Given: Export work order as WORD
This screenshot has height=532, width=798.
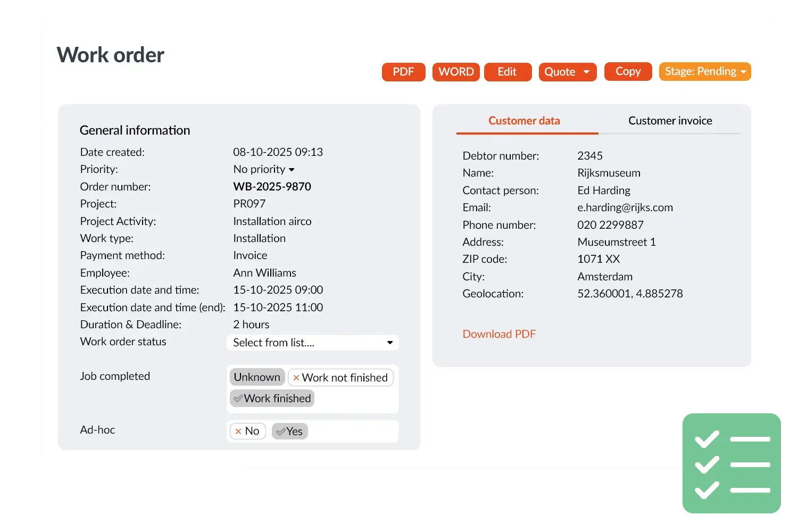Looking at the screenshot, I should click(x=456, y=72).
